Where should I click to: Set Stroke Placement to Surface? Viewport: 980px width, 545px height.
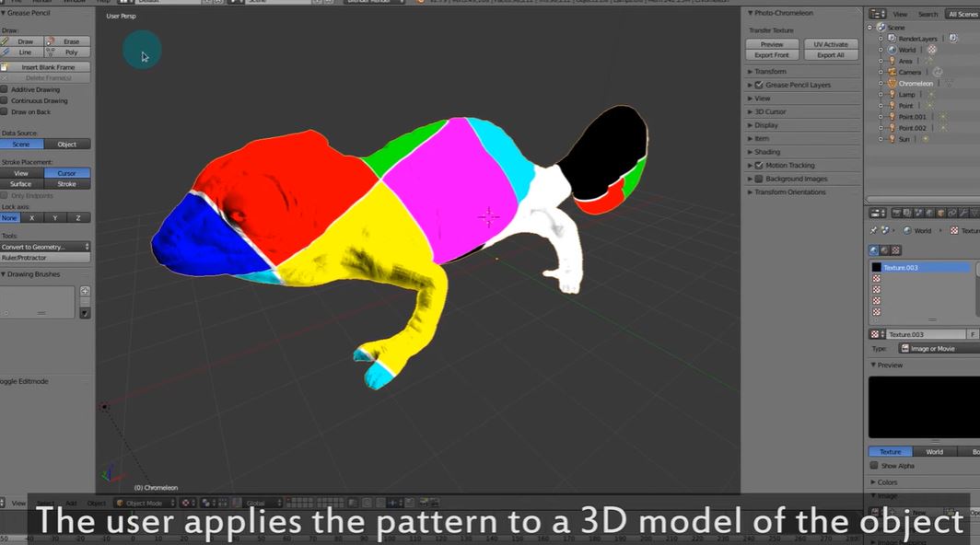22,184
